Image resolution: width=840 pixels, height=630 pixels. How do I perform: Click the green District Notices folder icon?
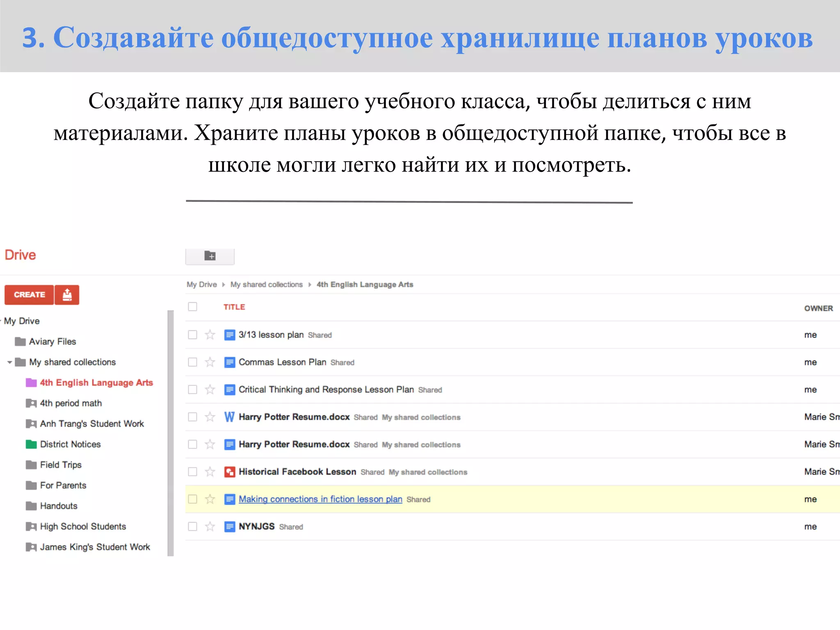pos(31,444)
